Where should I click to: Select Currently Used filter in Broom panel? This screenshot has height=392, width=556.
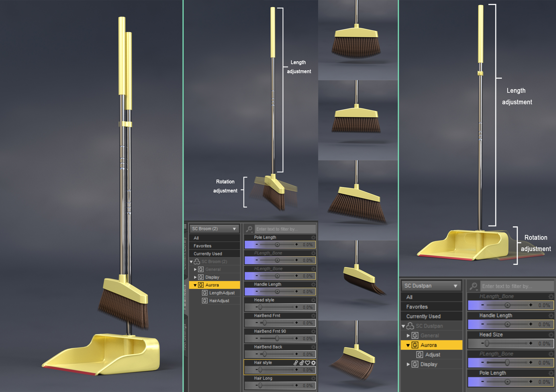208,254
